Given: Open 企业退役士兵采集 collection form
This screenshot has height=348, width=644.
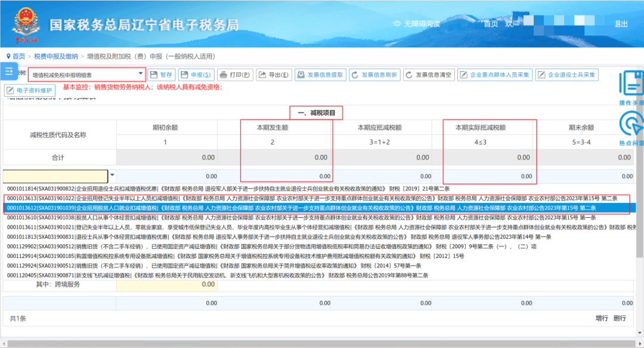Looking at the screenshot, I should (x=567, y=75).
